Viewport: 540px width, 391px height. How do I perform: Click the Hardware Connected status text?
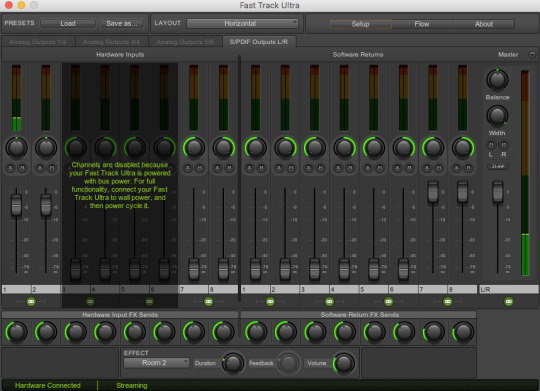click(x=48, y=385)
